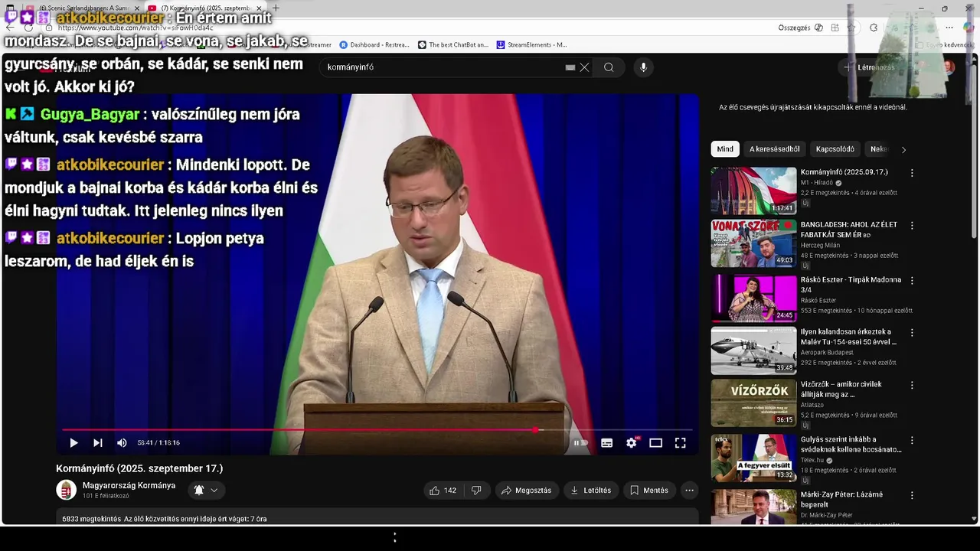
Task: Open Malév Tu-154 video thumbnail
Action: (x=753, y=351)
